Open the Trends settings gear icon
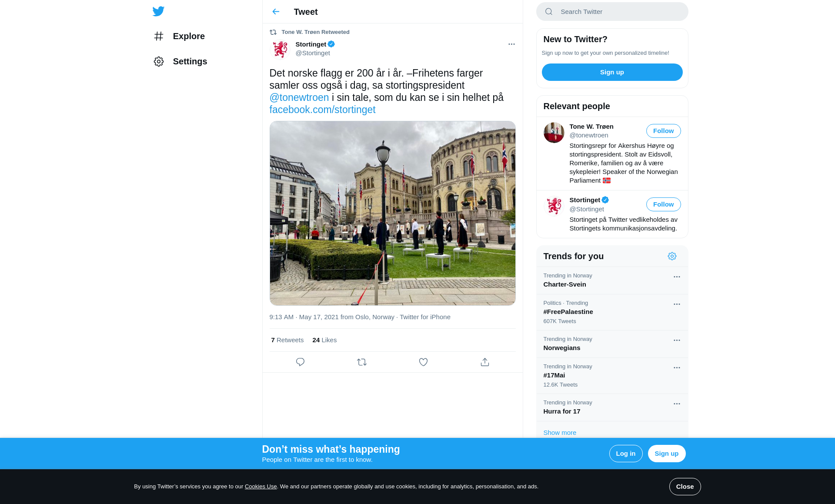835x504 pixels. (x=672, y=256)
